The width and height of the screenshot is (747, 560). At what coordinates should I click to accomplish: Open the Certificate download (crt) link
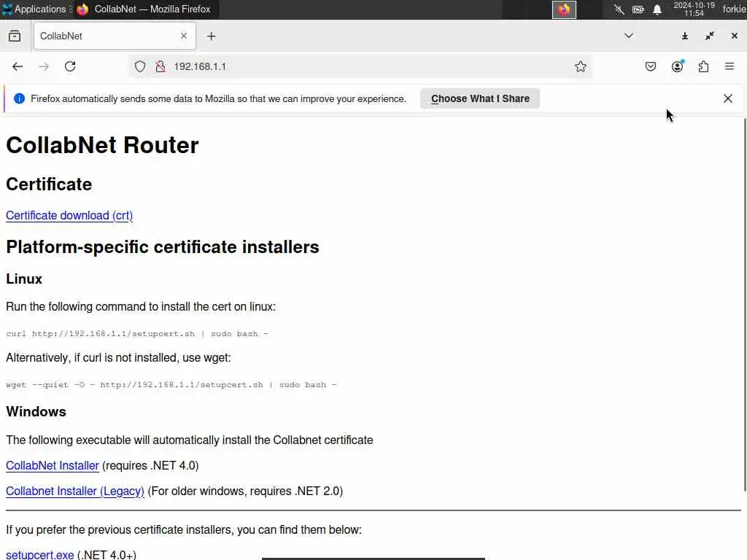(69, 215)
